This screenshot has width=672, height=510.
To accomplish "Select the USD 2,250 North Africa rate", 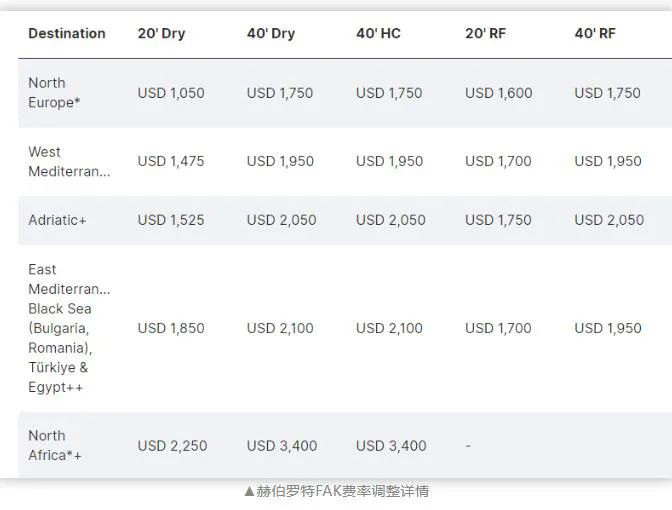I will click(172, 446).
